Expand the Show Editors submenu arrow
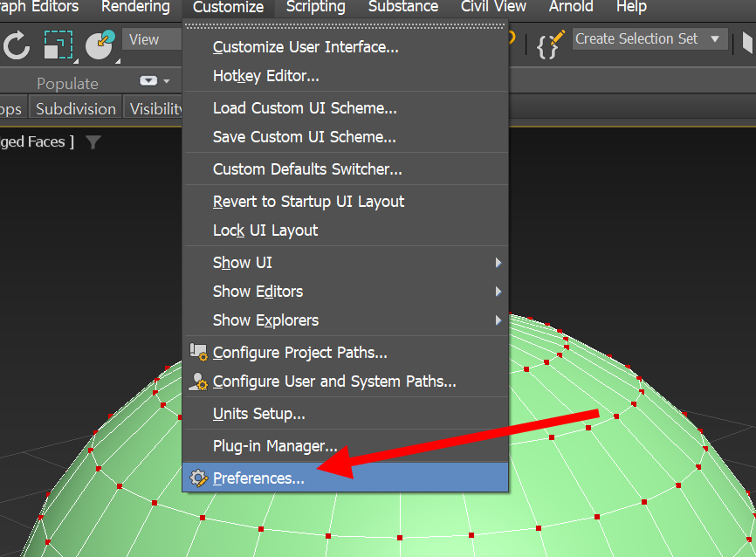 pos(498,292)
